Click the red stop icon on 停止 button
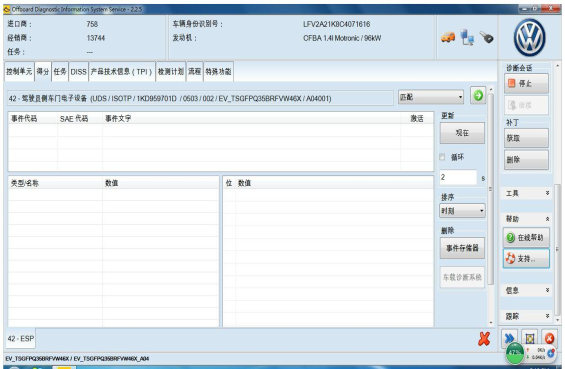Viewport: 565px width, 369px height. pyautogui.click(x=511, y=83)
